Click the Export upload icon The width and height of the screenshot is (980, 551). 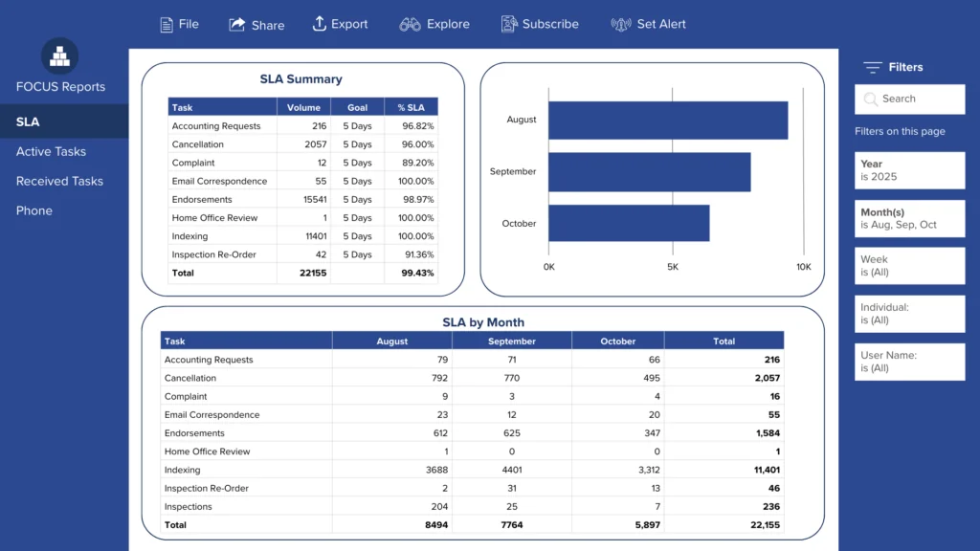click(320, 24)
